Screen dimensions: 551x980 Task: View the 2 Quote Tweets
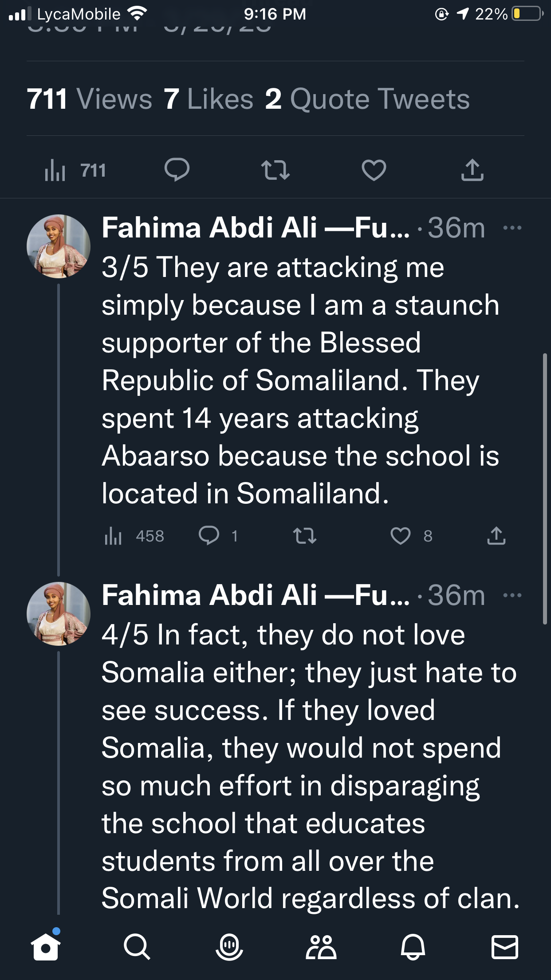[x=367, y=99]
